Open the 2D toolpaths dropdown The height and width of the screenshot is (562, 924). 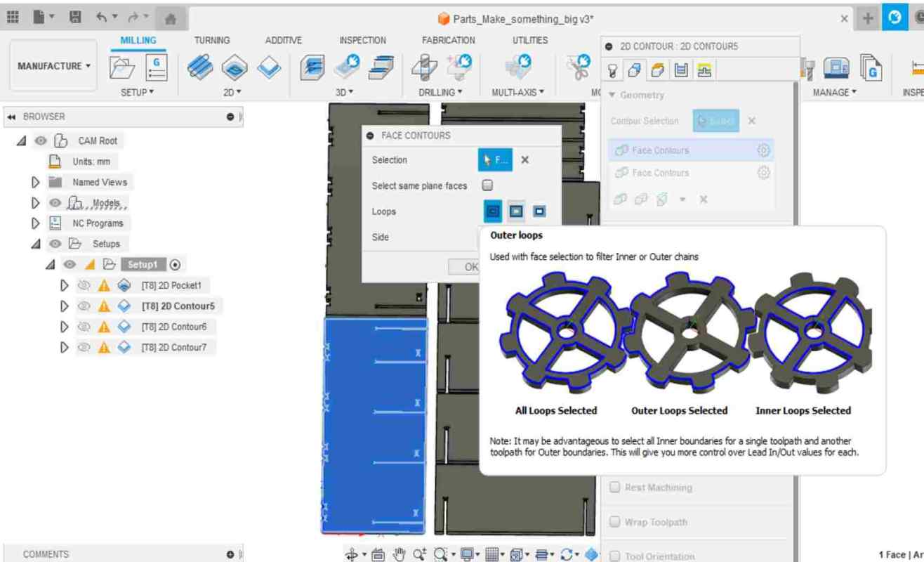pyautogui.click(x=232, y=92)
